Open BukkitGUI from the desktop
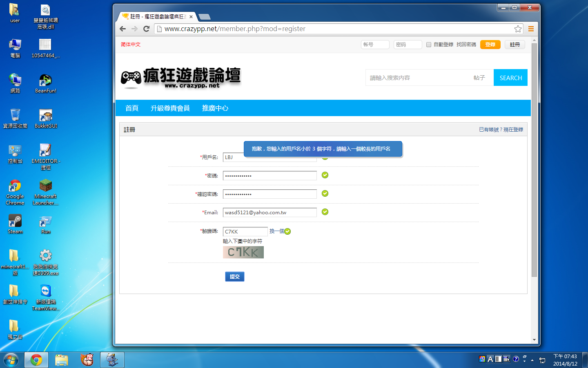 coord(45,116)
